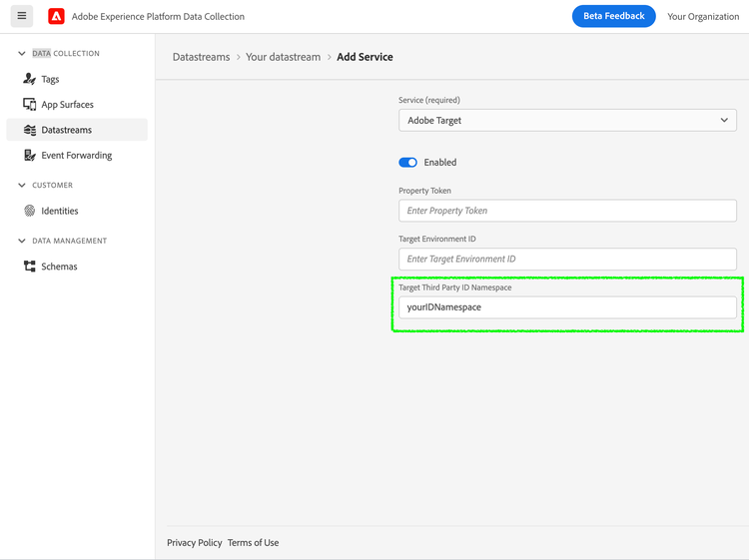Viewport: 749px width, 560px height.
Task: Click the Event Forwarding sidebar icon
Action: (30, 155)
